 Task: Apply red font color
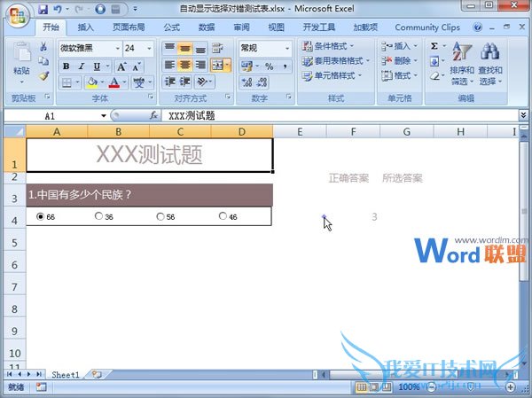114,82
